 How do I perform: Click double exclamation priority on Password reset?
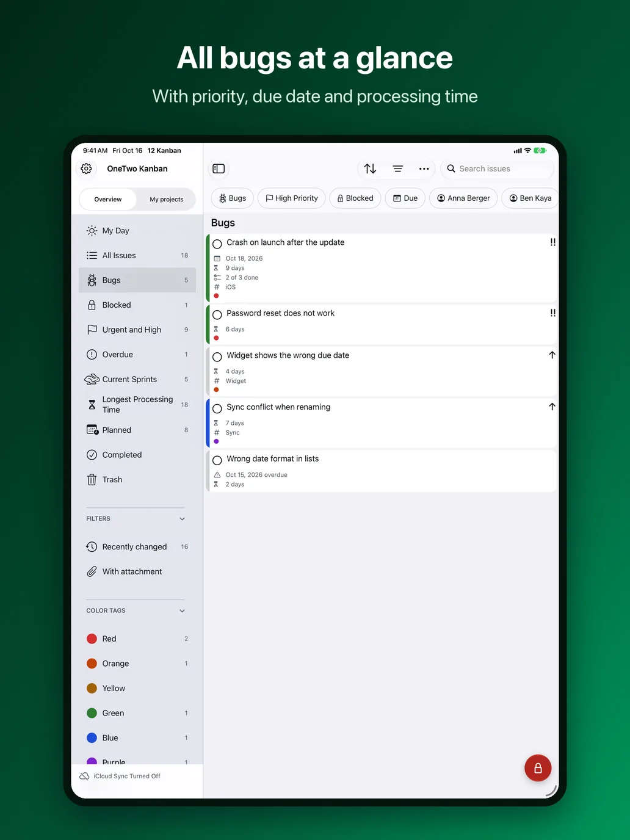click(552, 313)
